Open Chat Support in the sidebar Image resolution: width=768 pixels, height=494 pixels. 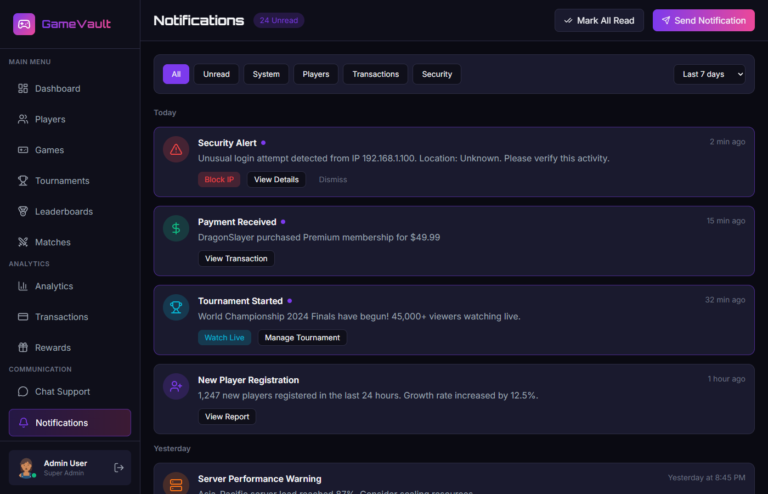click(x=70, y=392)
